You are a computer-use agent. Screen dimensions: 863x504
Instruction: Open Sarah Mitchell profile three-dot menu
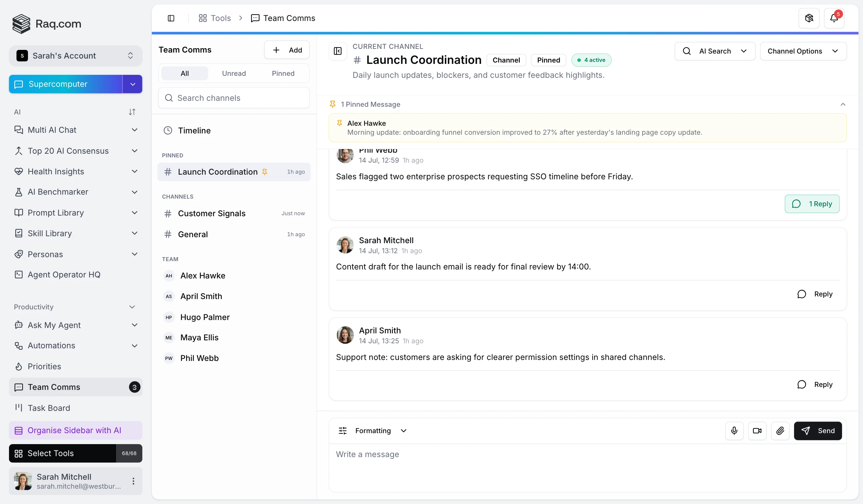(133, 481)
